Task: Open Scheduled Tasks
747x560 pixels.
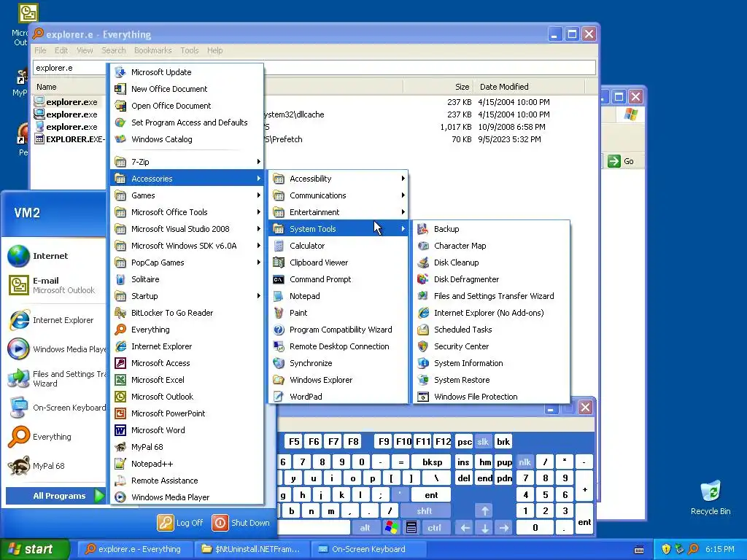Action: (491, 330)
